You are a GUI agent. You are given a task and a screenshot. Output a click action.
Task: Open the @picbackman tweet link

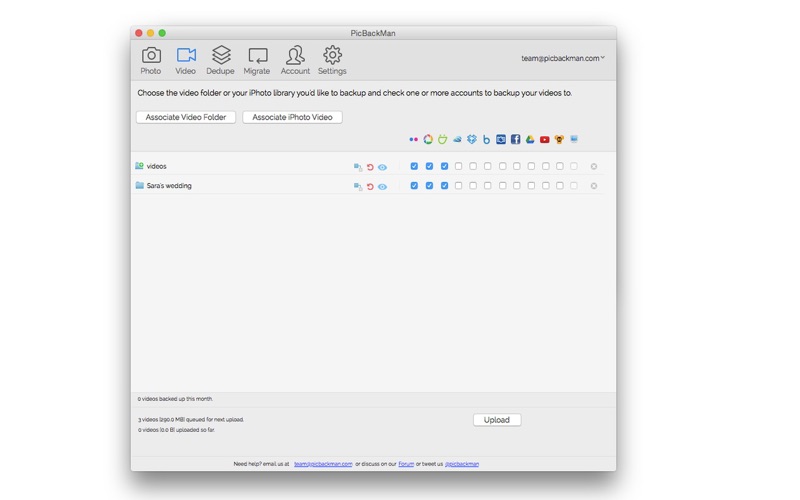(x=462, y=464)
